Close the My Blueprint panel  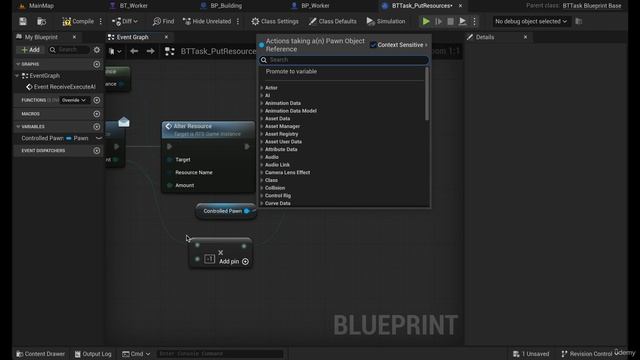point(74,37)
